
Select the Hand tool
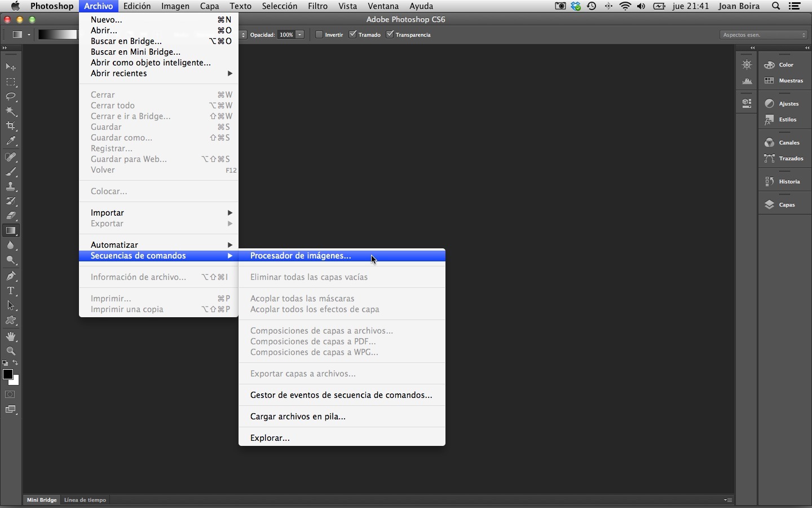tap(11, 336)
